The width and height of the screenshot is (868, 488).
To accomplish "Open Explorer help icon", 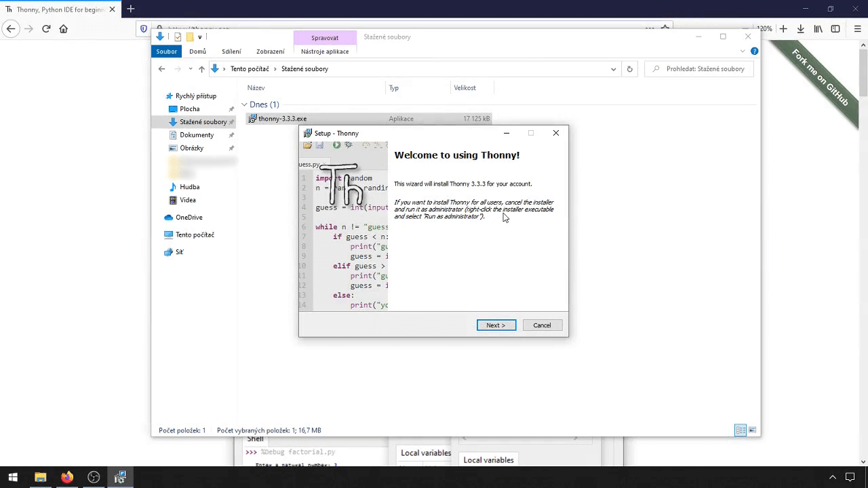I will [754, 52].
